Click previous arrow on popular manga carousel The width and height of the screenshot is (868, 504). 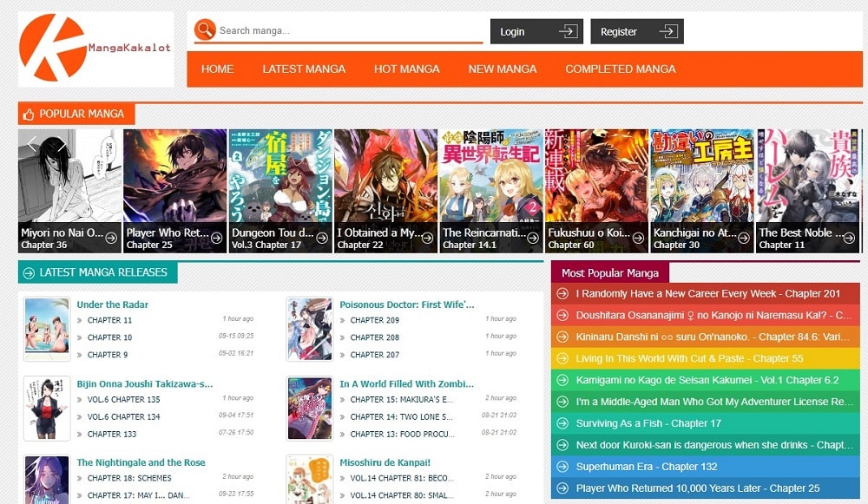pos(32,144)
